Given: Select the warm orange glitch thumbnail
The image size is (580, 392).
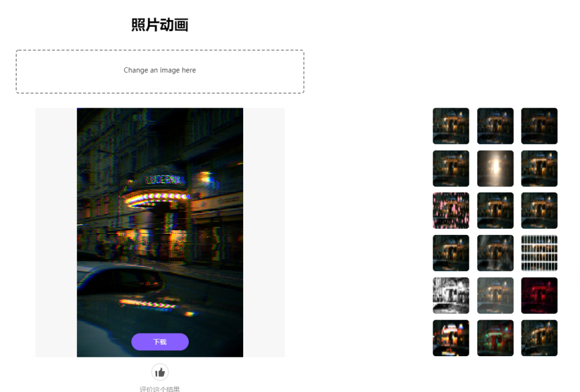Looking at the screenshot, I should click(x=451, y=338).
